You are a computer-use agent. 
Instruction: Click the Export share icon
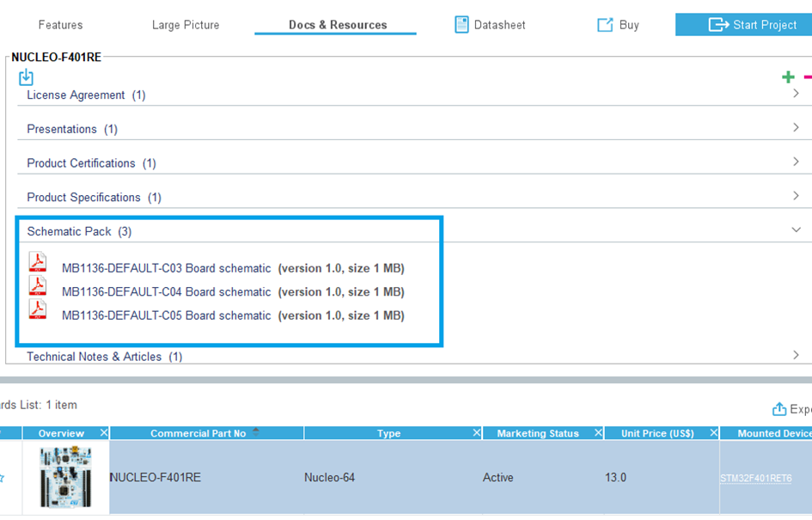coord(778,409)
